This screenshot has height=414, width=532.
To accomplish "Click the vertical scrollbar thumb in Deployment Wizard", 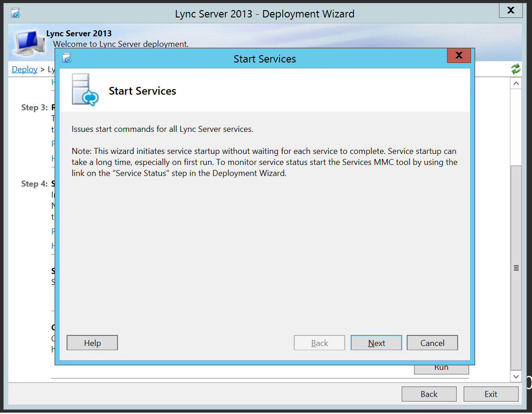I will click(x=516, y=268).
